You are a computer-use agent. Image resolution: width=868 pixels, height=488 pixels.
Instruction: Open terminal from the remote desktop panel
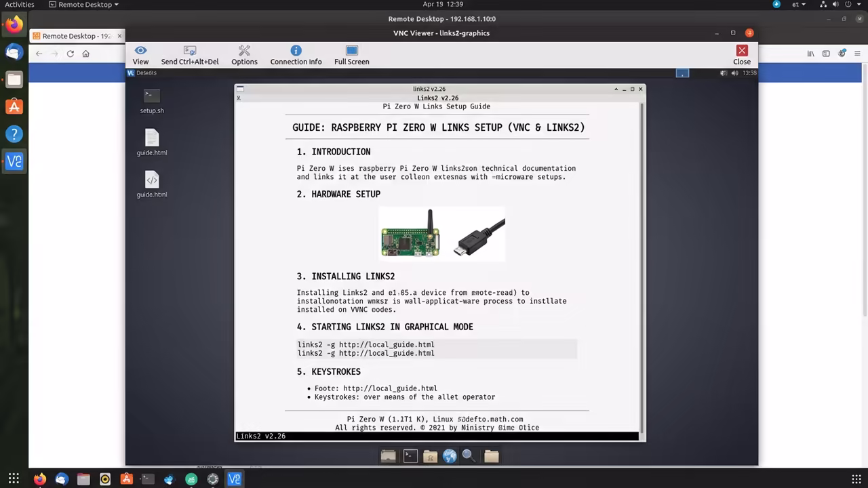coord(410,456)
